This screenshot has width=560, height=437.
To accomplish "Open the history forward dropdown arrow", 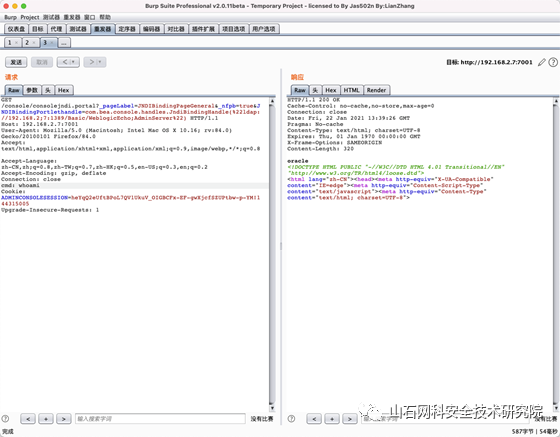I will coord(101,62).
